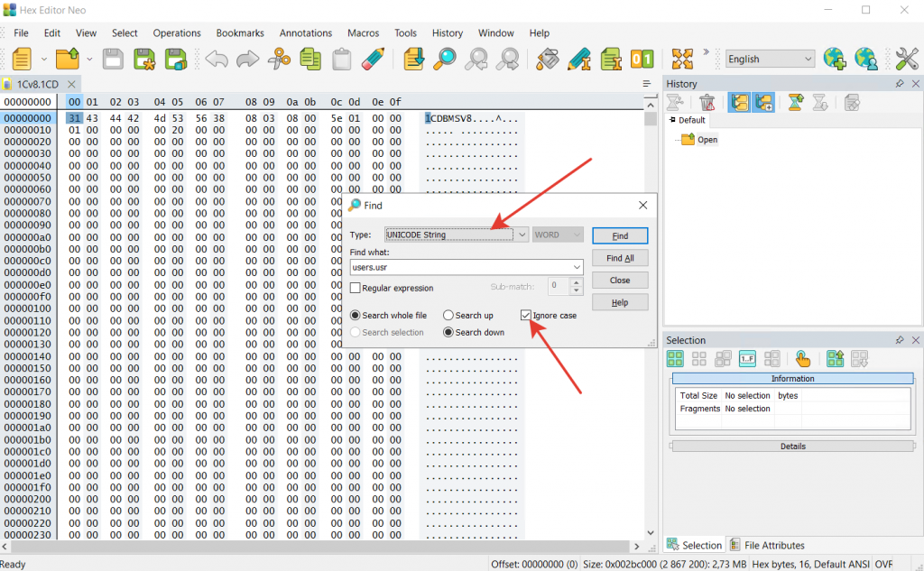Open the File menu
The width and height of the screenshot is (924, 571).
[22, 33]
